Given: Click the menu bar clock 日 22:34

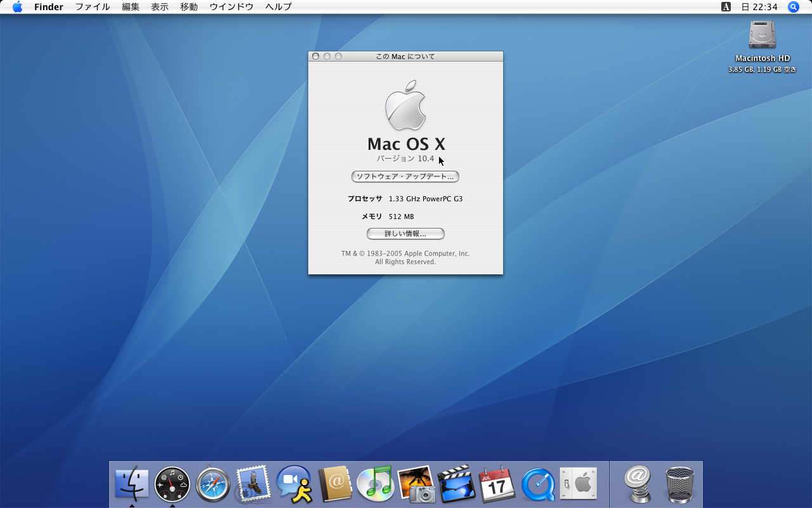Looking at the screenshot, I should click(x=759, y=7).
